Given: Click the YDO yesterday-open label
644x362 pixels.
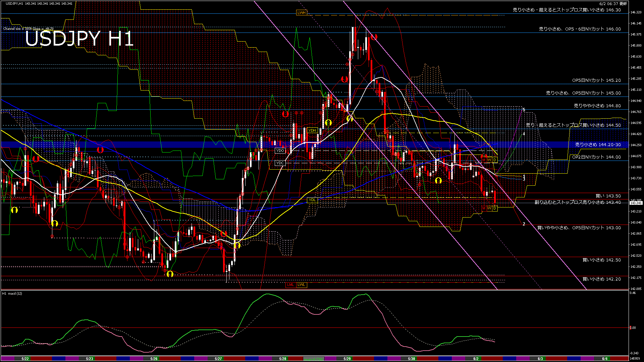Looking at the screenshot, I should (x=280, y=150).
